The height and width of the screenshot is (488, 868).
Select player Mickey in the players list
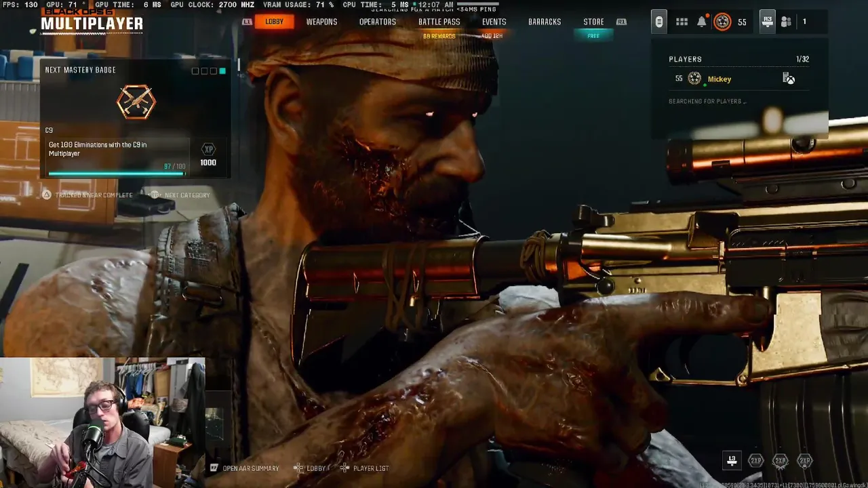(719, 79)
